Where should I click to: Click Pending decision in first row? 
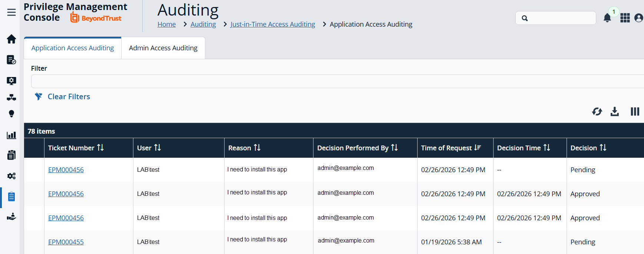tap(583, 170)
